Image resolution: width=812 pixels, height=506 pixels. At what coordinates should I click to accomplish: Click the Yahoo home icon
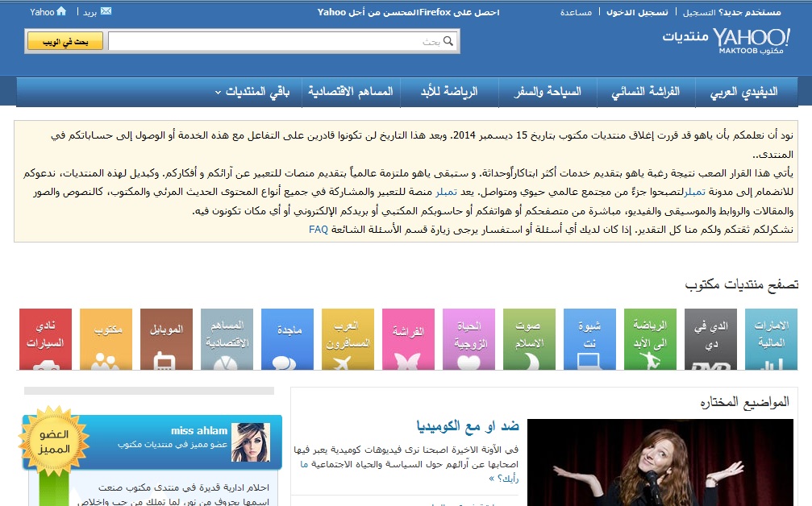coord(61,10)
